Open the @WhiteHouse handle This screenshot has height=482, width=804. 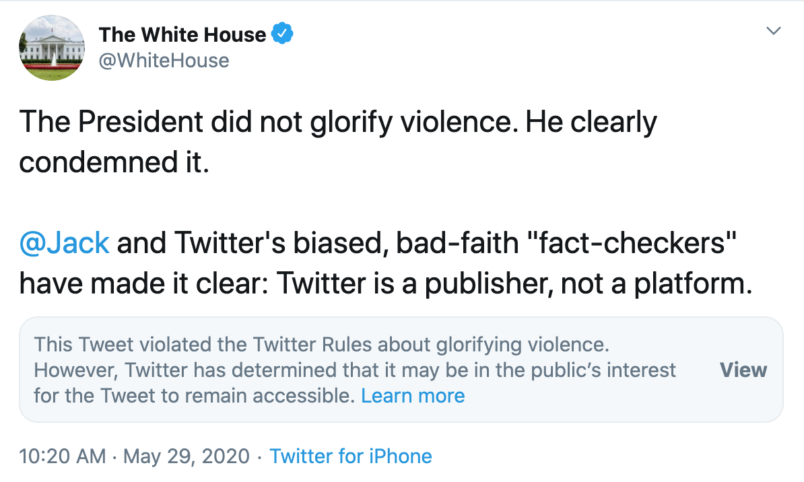(164, 61)
